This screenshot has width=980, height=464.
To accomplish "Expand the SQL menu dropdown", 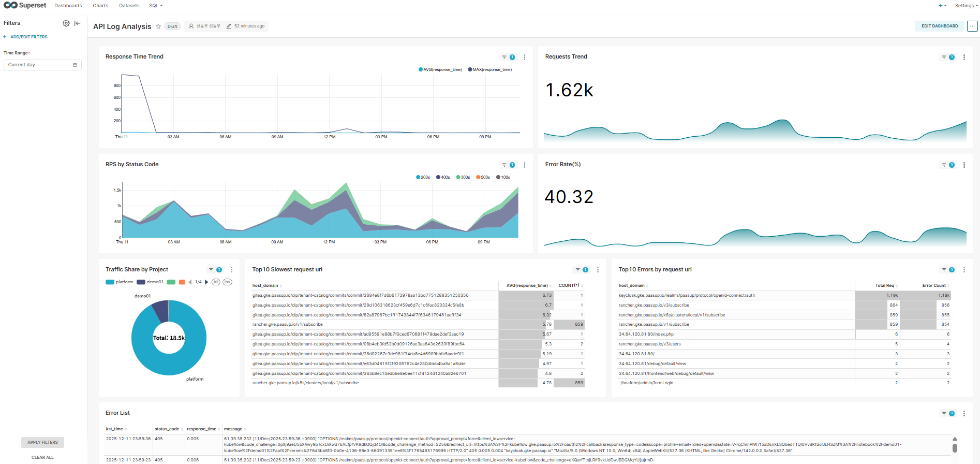I will pos(156,6).
